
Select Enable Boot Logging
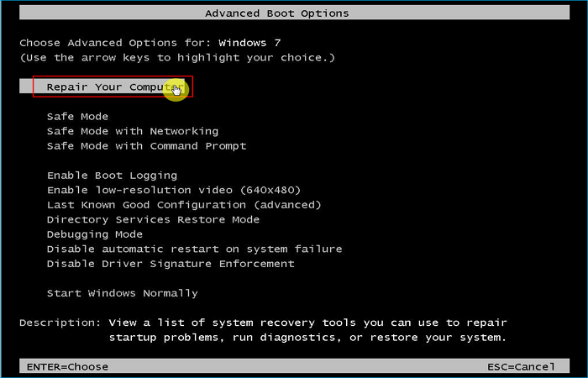coord(112,176)
